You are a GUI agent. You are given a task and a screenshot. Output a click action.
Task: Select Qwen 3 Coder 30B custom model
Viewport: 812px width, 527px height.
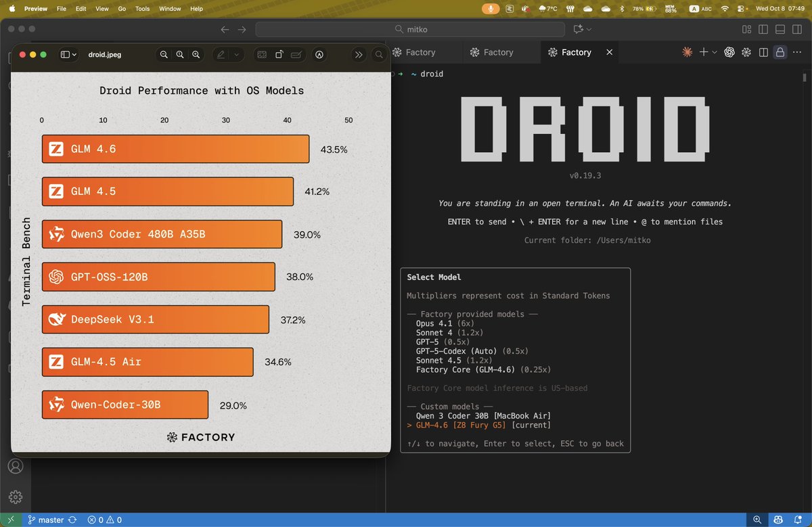[x=483, y=415]
